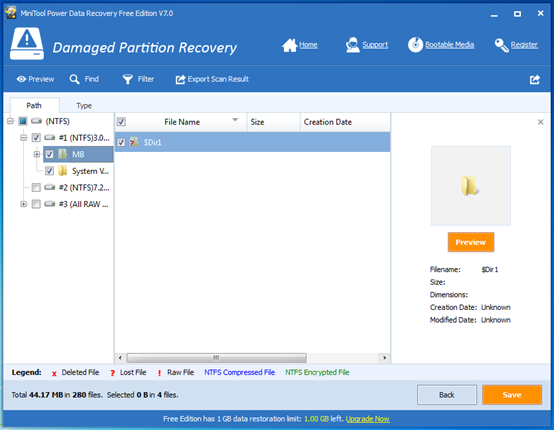Toggle the select-all checkbox in file header
Image resolution: width=554 pixels, height=430 pixels.
(x=121, y=122)
